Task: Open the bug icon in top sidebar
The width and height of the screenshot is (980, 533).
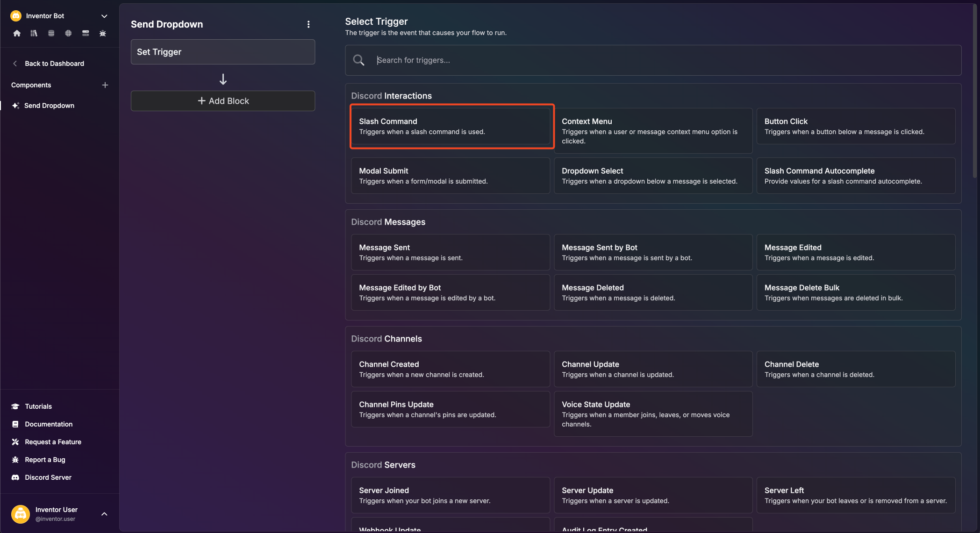Action: 103,33
